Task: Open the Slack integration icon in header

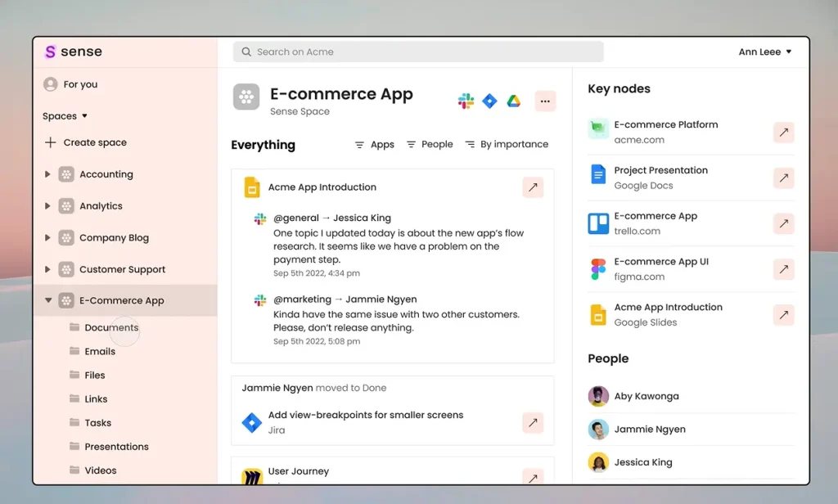Action: coord(466,101)
